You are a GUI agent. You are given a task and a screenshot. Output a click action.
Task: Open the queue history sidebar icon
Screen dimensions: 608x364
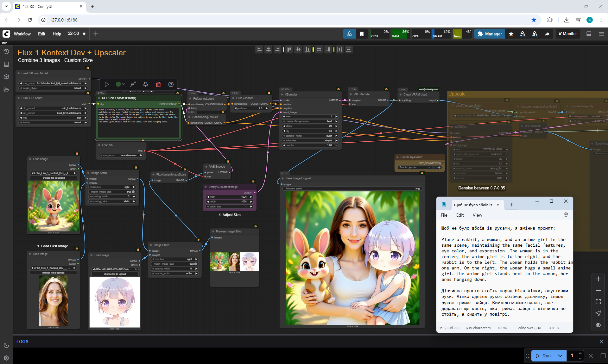click(6, 52)
